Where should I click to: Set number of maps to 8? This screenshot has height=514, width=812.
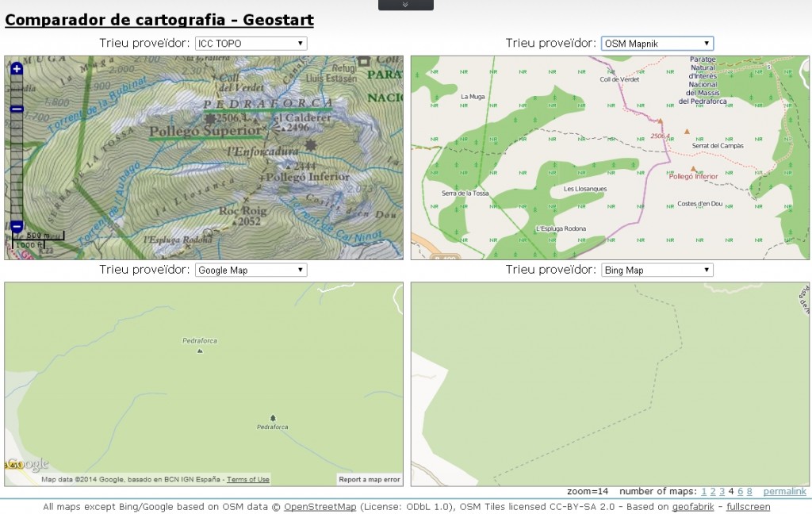[x=749, y=491]
